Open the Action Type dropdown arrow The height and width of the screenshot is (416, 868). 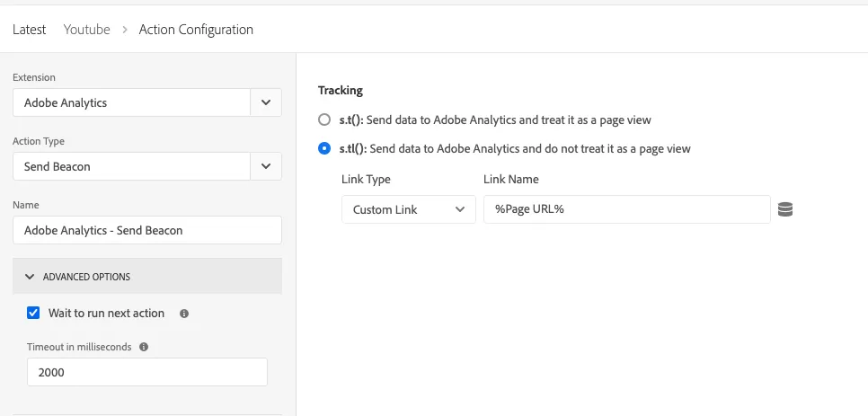pos(266,166)
